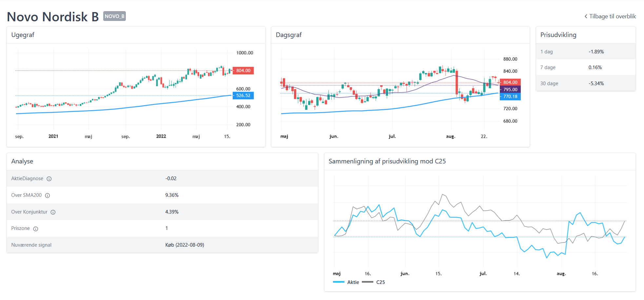Click the 22. time label in Dagsgraf
The width and height of the screenshot is (644, 300).
point(484,137)
